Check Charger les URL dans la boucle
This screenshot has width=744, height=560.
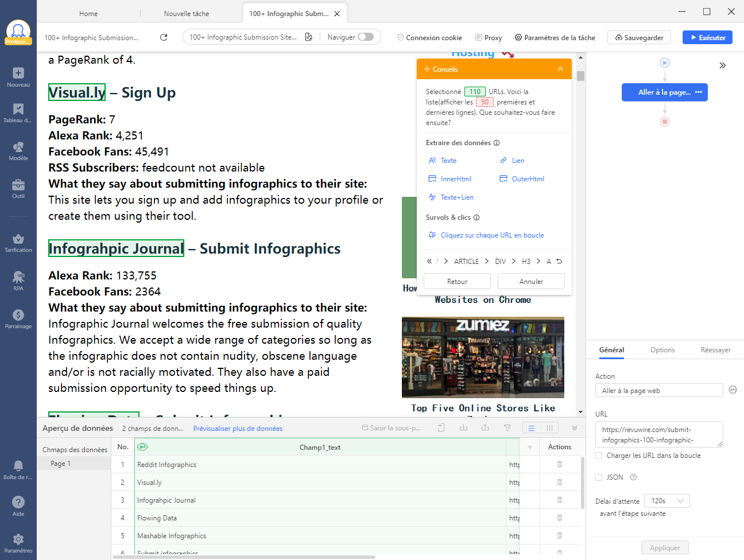599,456
